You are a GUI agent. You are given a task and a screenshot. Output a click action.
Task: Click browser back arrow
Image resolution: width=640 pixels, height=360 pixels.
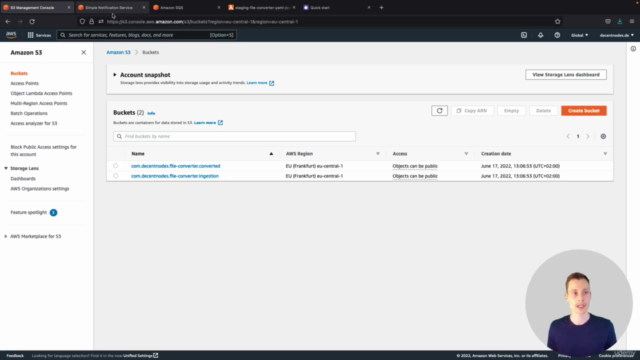point(8,21)
